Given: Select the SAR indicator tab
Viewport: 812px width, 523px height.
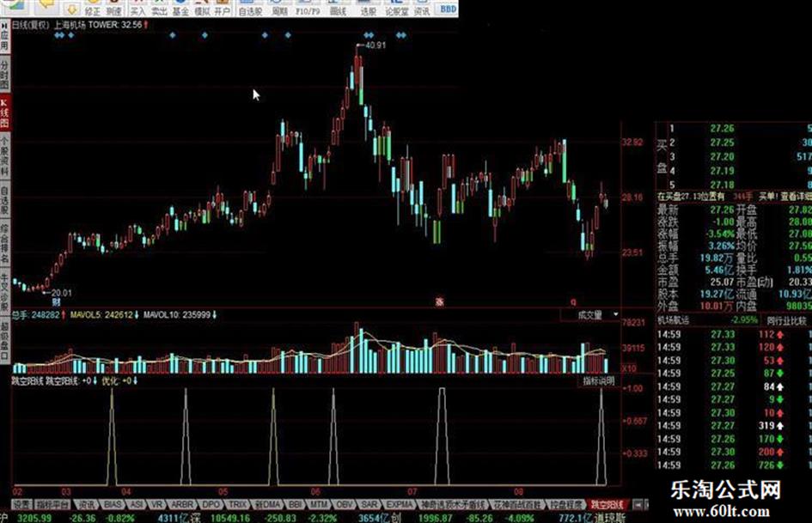Looking at the screenshot, I should pos(369,504).
